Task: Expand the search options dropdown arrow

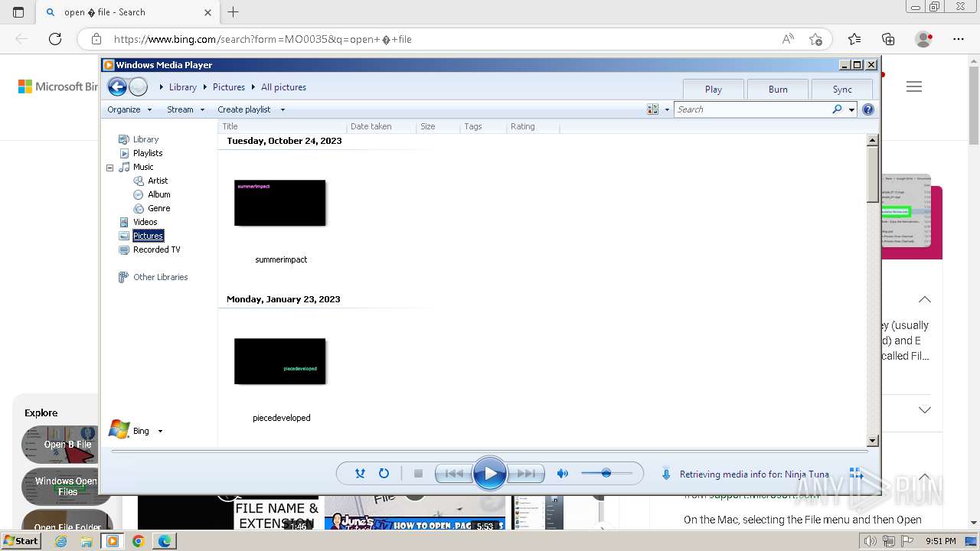Action: [x=851, y=109]
